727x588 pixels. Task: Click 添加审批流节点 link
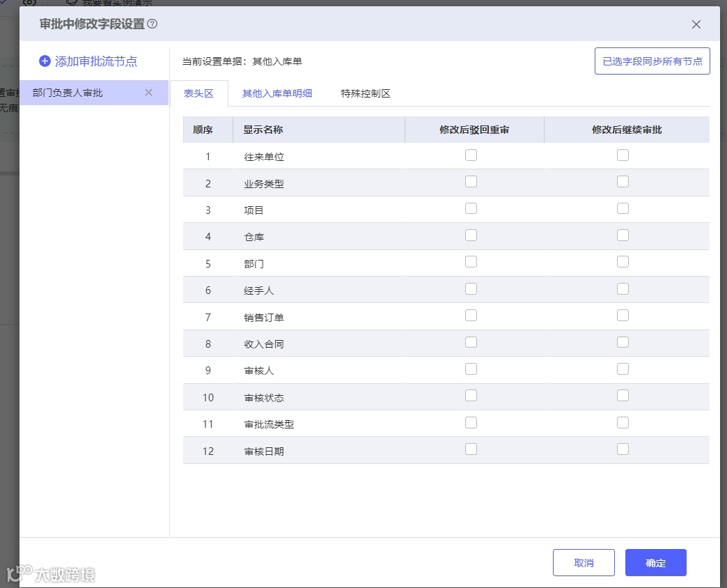(x=96, y=61)
